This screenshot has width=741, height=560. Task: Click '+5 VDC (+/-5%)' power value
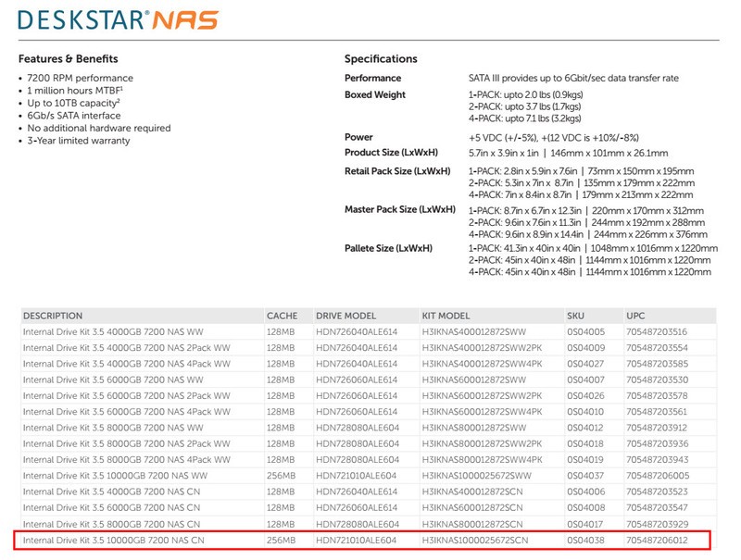tap(503, 138)
